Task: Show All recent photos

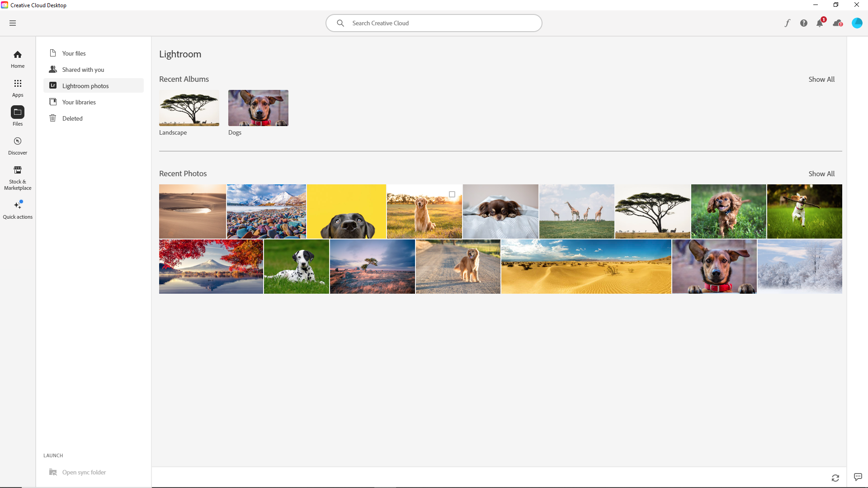Action: pos(821,174)
